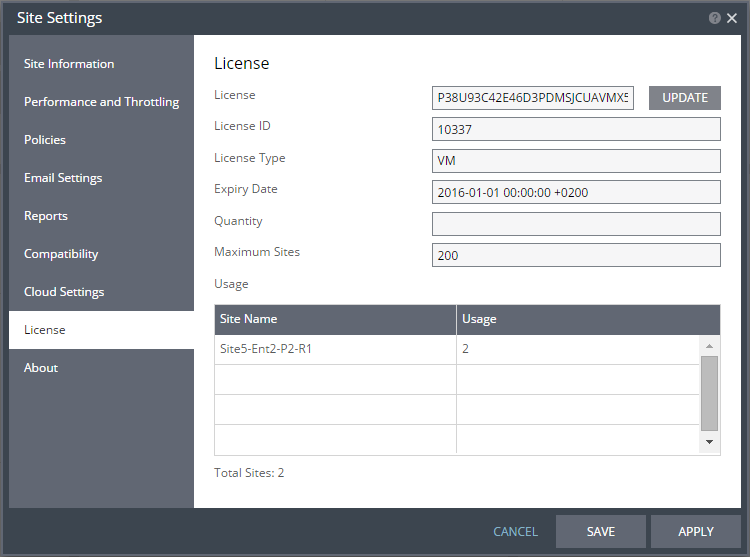The height and width of the screenshot is (557, 750).
Task: Click the usage table scroll up arrow
Action: point(709,346)
